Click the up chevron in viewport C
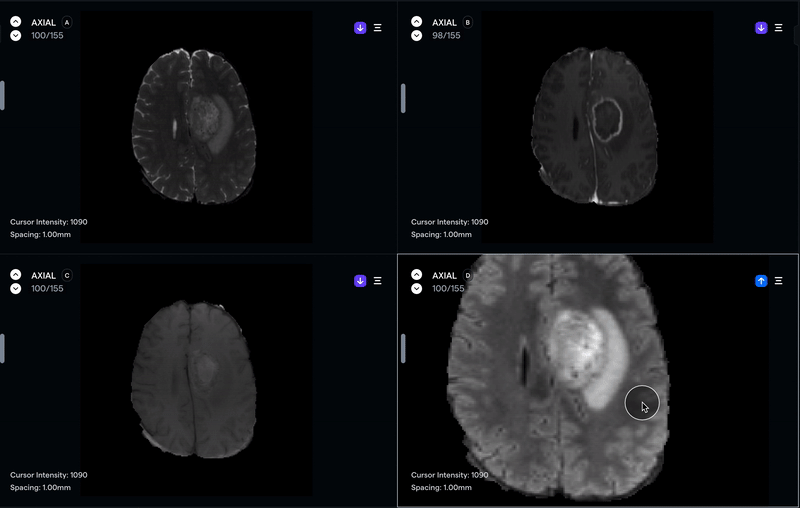Screen dimensions: 800x508 (x=15, y=275)
